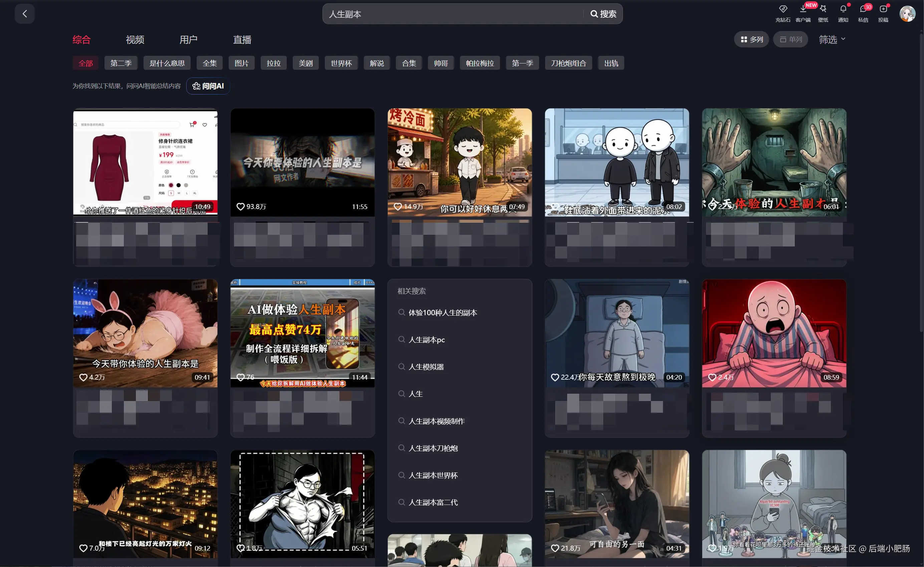Click the 搜索 search button
The height and width of the screenshot is (567, 924).
[604, 14]
